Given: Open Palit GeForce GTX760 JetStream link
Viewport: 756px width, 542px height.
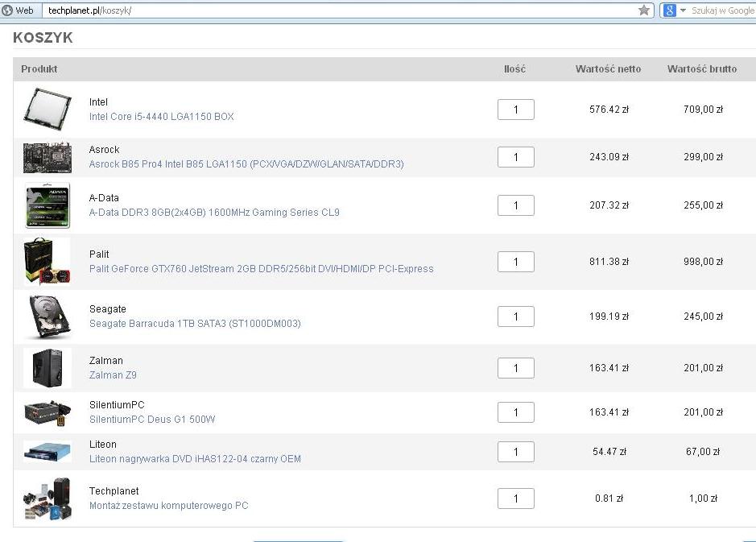Looking at the screenshot, I should [x=261, y=269].
